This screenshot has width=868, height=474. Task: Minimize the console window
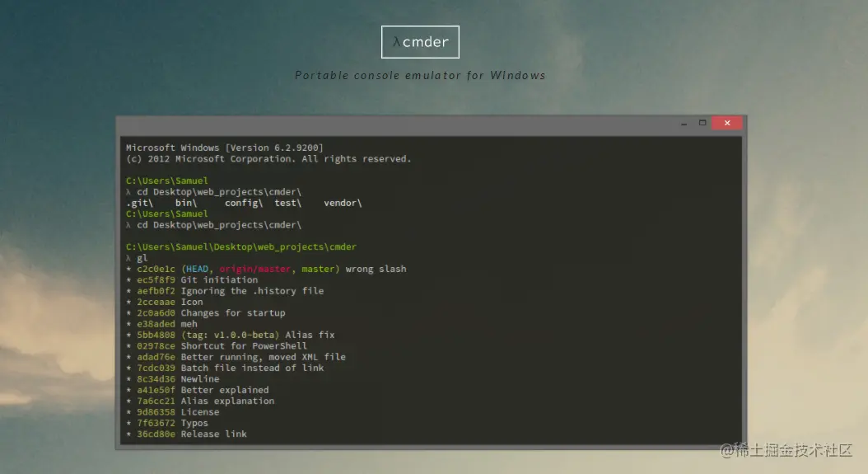[684, 123]
